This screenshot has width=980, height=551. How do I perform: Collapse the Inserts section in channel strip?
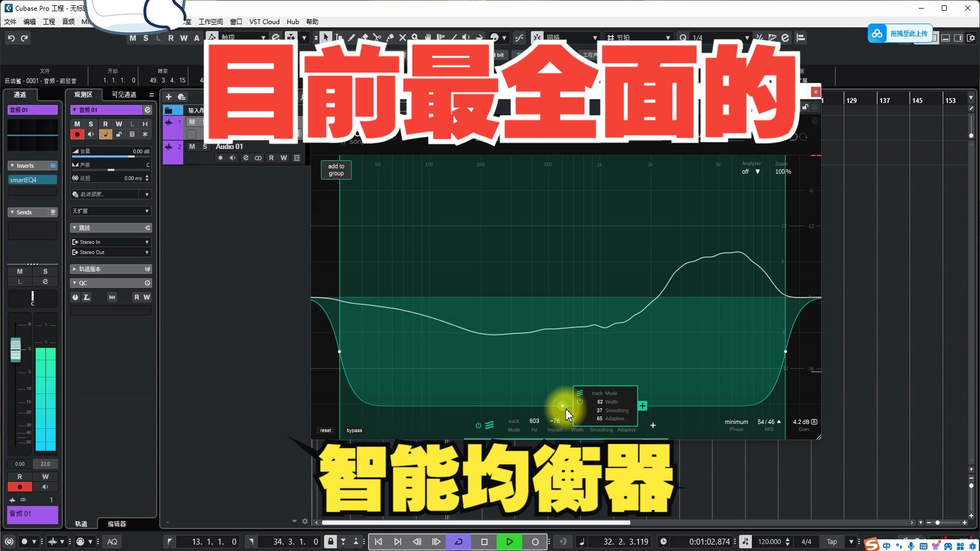(x=12, y=166)
